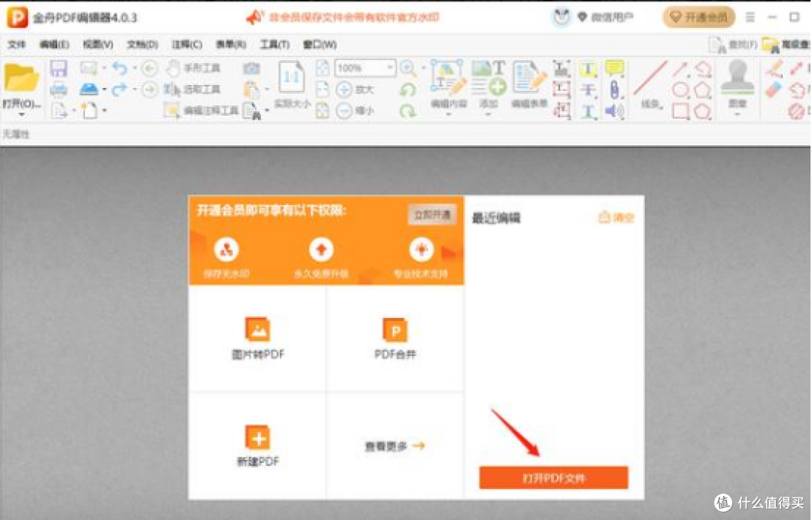The image size is (812, 520).
Task: Click the magnifier zoom tool icon
Action: [x=408, y=68]
